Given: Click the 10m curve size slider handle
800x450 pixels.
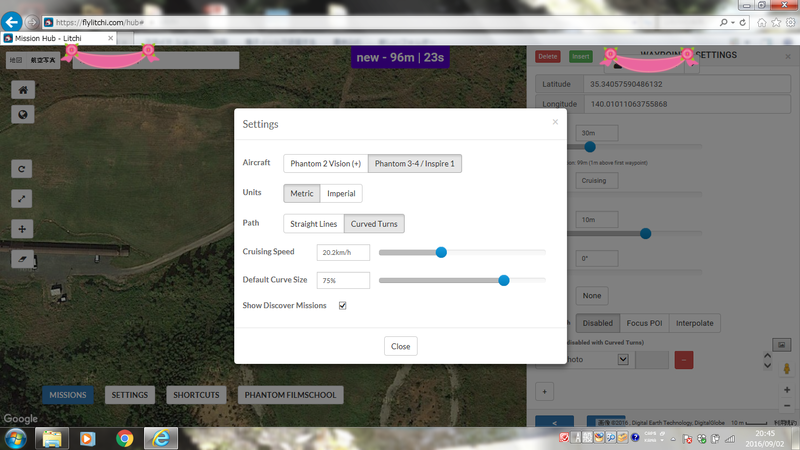Looking at the screenshot, I should pyautogui.click(x=645, y=234).
